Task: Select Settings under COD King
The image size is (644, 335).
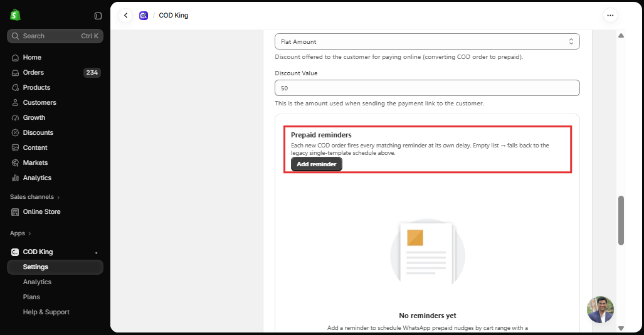Action: point(55,267)
